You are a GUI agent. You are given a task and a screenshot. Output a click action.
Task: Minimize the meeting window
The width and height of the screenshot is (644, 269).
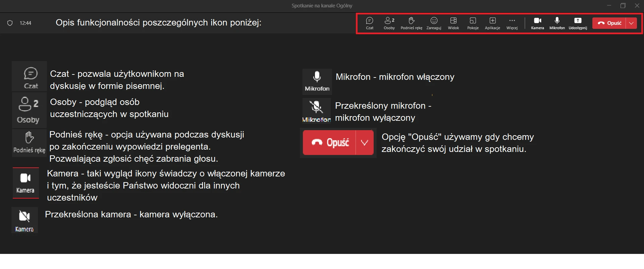pyautogui.click(x=609, y=6)
